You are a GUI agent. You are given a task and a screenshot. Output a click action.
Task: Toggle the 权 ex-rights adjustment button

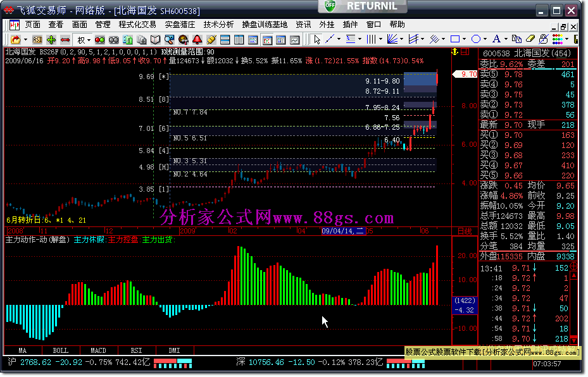(80, 40)
